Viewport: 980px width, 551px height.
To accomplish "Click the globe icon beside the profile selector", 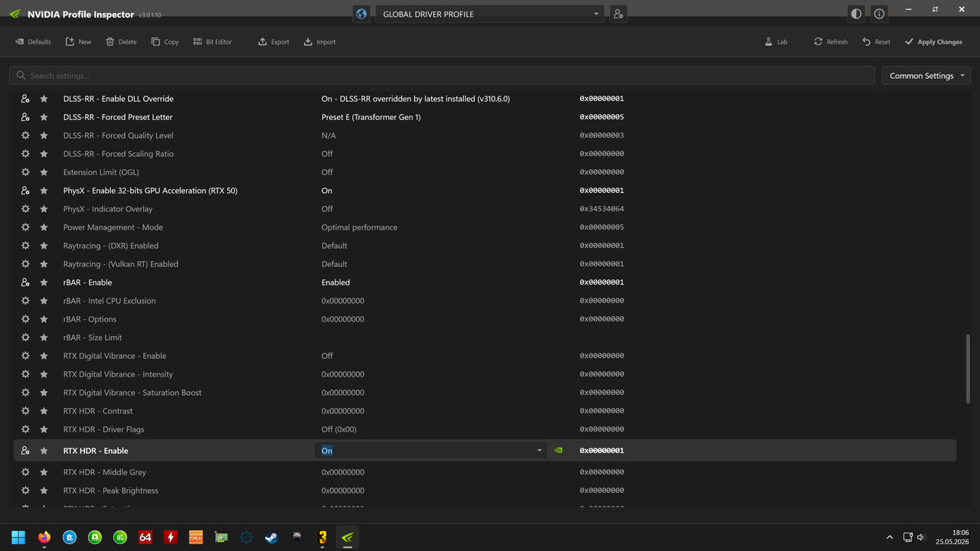I will point(361,14).
